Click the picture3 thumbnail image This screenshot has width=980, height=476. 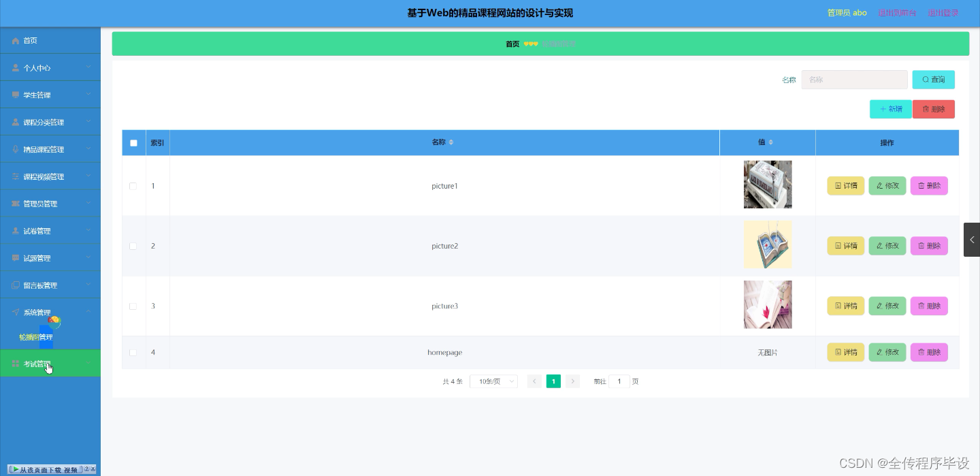[x=768, y=304]
